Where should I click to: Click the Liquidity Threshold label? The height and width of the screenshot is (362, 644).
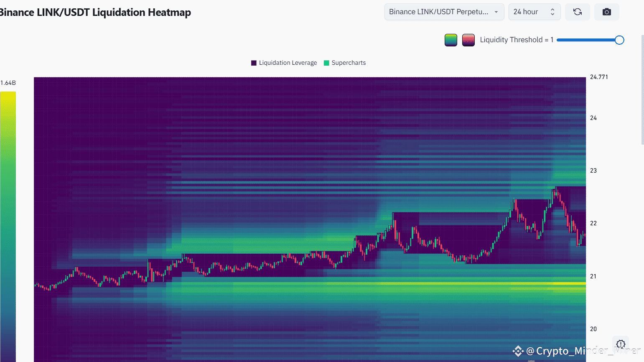(x=517, y=39)
